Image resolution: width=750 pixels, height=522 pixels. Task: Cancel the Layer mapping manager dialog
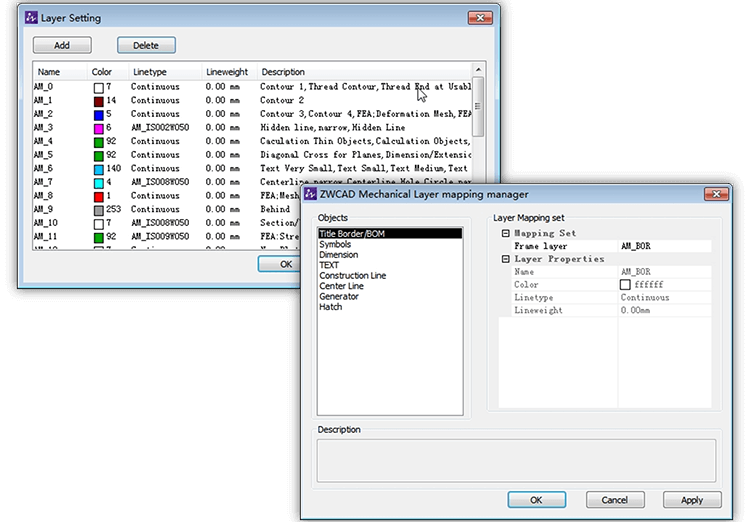(614, 499)
